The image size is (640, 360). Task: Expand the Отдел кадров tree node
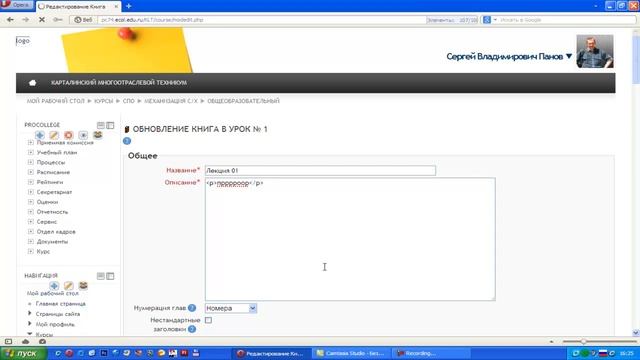pos(31,231)
